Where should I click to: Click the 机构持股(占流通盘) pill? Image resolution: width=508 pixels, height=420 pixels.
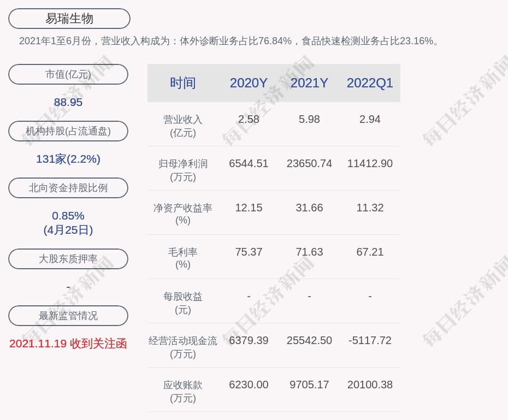tap(68, 131)
